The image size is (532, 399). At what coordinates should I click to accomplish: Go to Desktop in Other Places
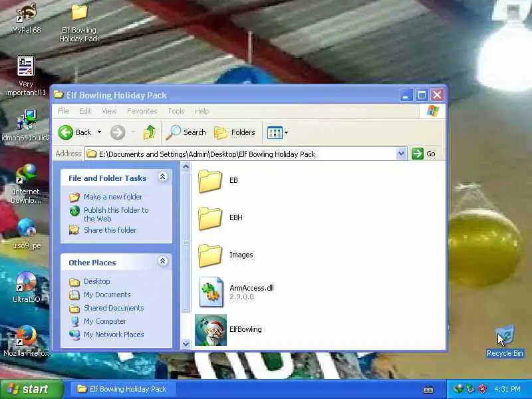click(x=96, y=281)
